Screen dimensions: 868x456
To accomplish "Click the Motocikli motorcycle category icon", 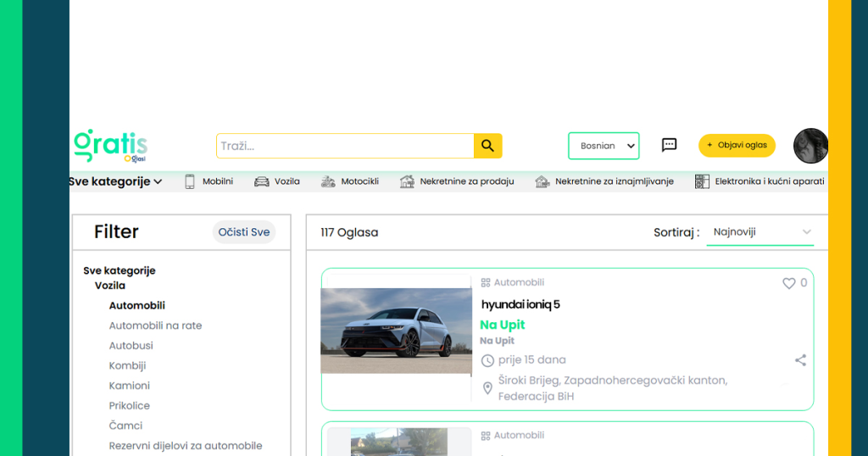I will point(328,181).
